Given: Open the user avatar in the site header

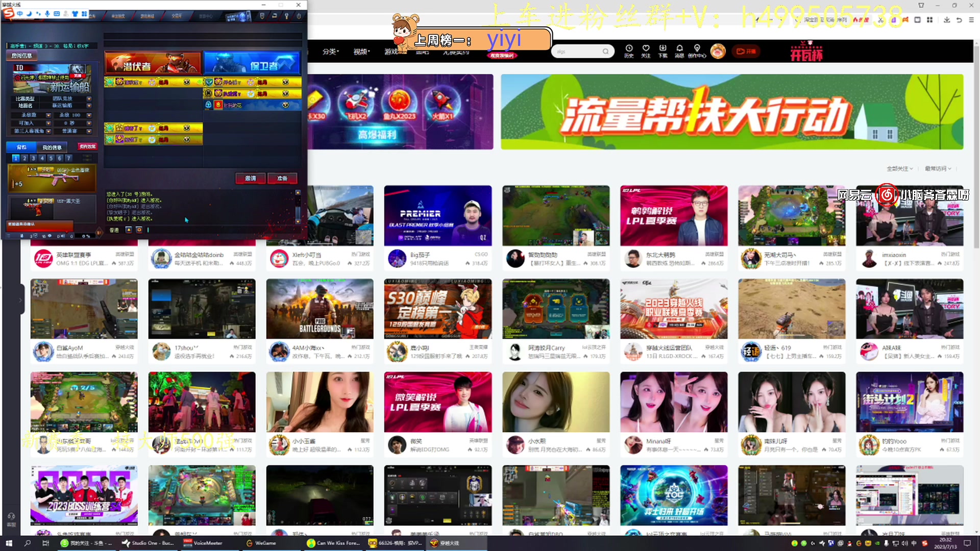Looking at the screenshot, I should coord(718,51).
